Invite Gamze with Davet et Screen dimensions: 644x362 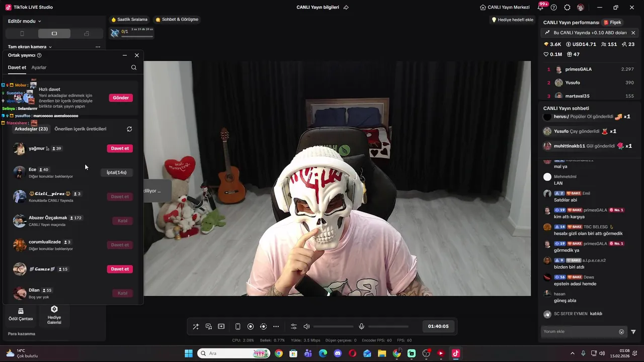coord(120,269)
